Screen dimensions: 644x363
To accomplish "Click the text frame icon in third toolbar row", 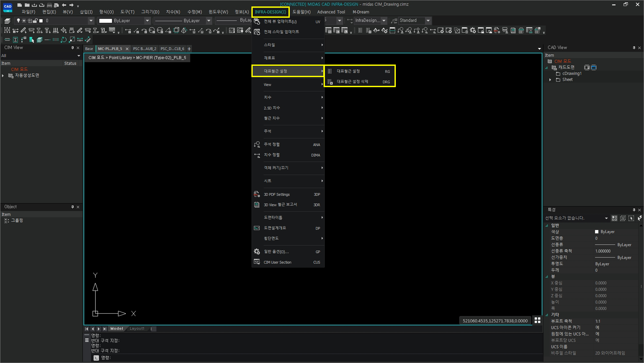I will coord(15,40).
